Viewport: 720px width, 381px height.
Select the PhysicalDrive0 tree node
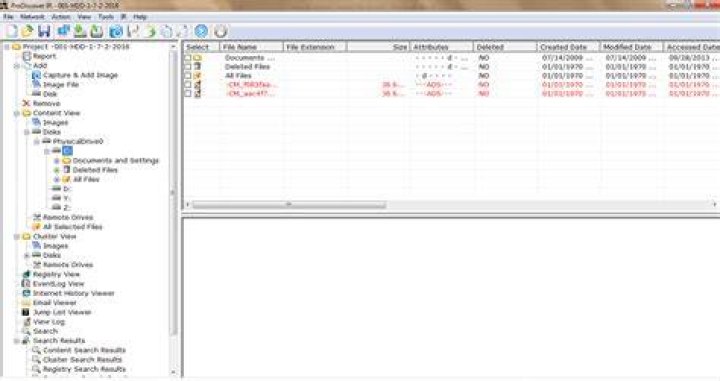coord(78,141)
